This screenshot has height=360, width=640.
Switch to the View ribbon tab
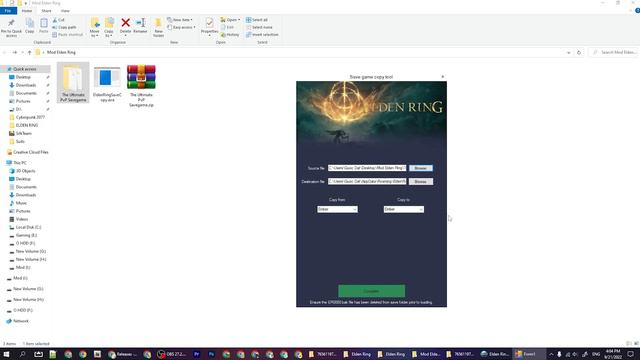pyautogui.click(x=65, y=11)
